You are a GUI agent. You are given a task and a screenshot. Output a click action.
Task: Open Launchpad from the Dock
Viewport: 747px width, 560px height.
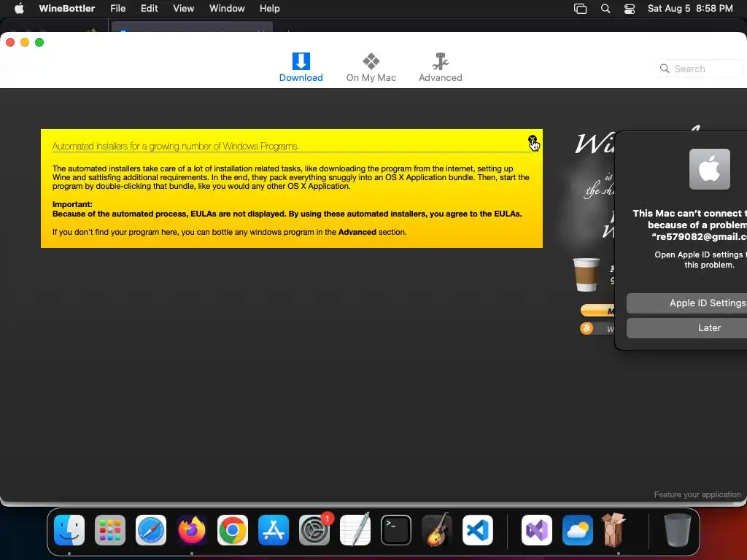[x=110, y=529]
